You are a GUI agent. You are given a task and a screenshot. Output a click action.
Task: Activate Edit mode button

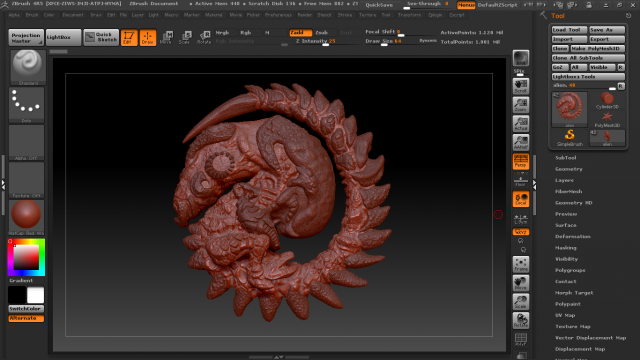(129, 38)
